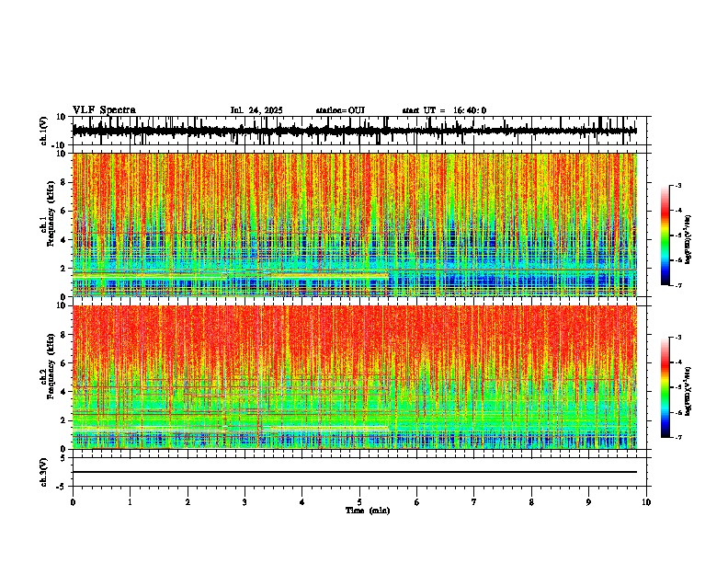Click the "-10" tick on ch.1(V) axis
This screenshot has width=728, height=563.
pyautogui.click(x=60, y=145)
